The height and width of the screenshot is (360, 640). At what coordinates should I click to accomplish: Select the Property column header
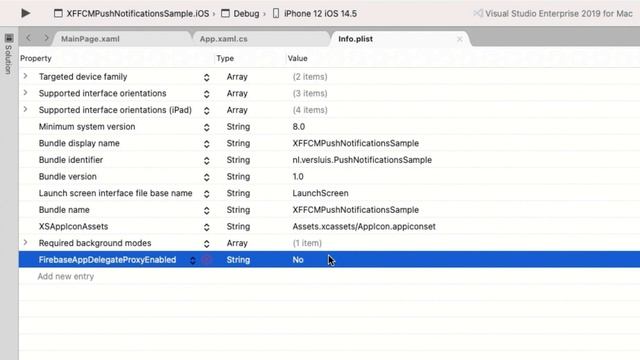(x=36, y=58)
